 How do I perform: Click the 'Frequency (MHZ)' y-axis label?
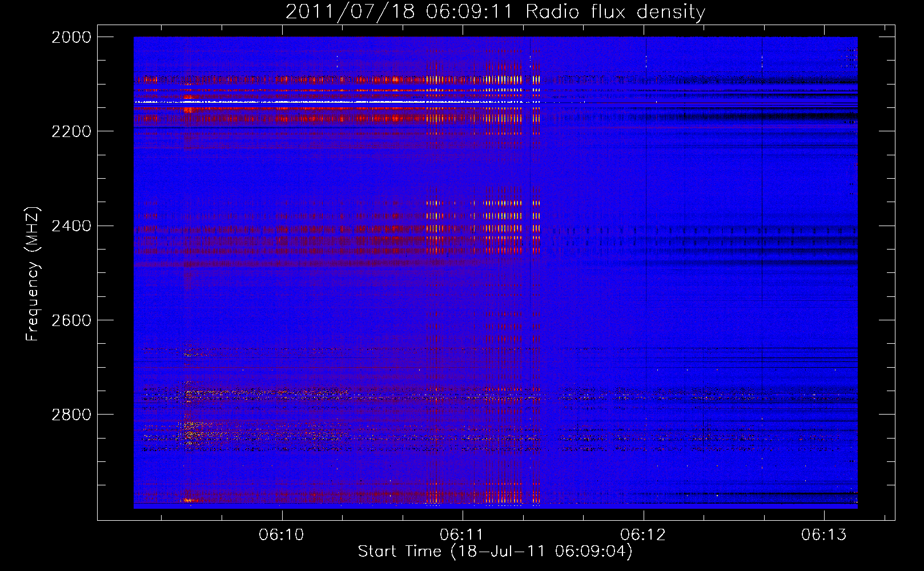33,274
